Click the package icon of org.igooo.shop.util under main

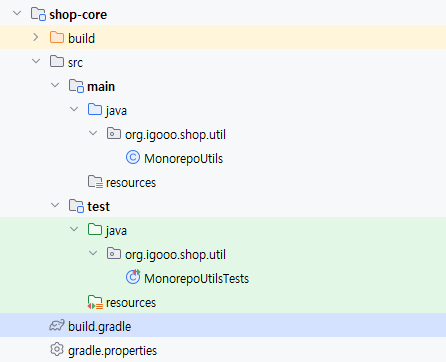click(114, 133)
